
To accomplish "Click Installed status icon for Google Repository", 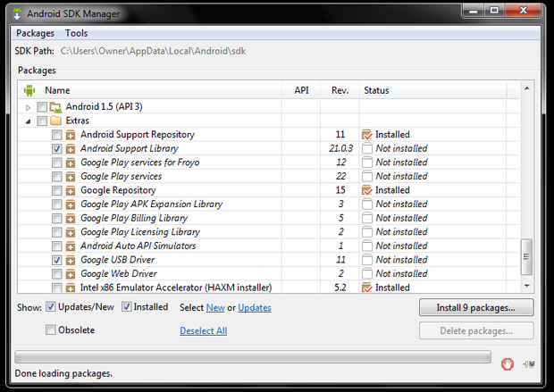I will (x=367, y=190).
